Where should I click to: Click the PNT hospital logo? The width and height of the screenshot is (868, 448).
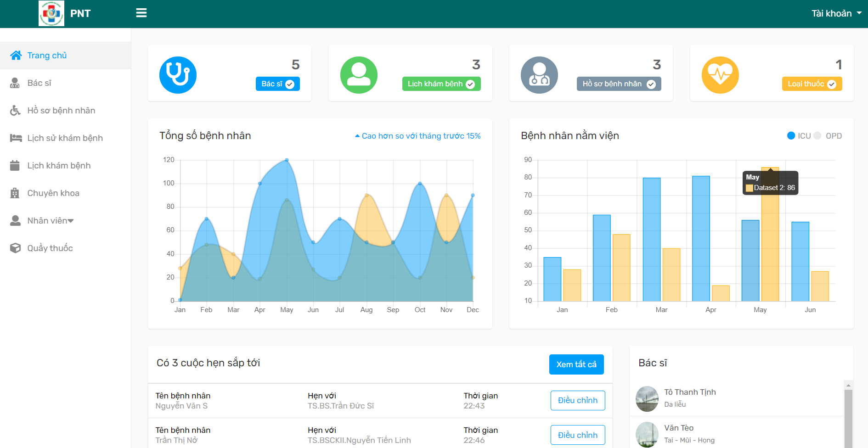51,13
